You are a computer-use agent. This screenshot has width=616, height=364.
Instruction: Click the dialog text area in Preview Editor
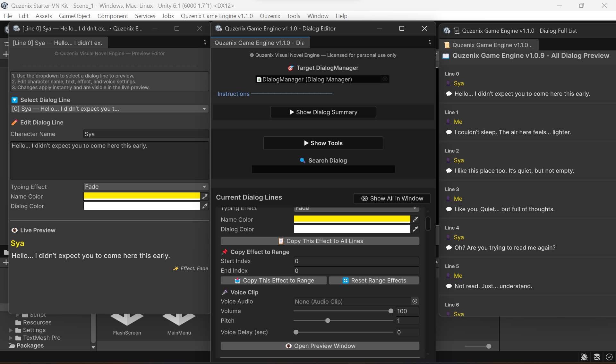(x=109, y=160)
